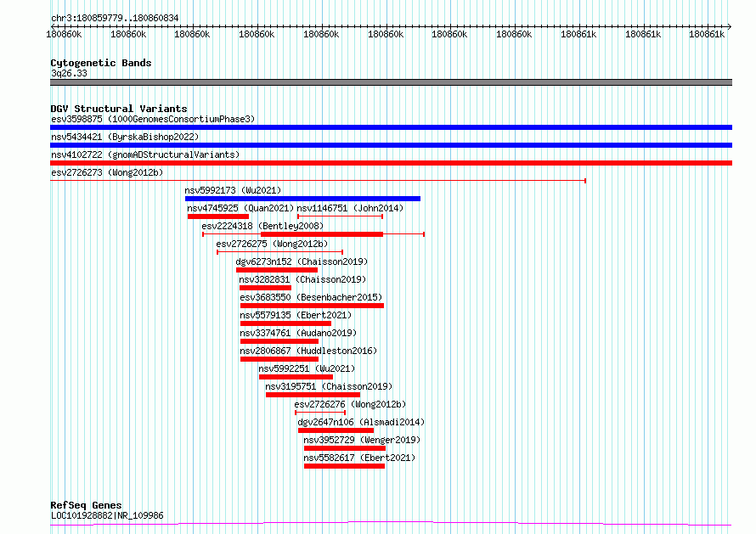The height and width of the screenshot is (534, 756).
Task: Click the blue bar under esv3598875
Action: (391, 127)
